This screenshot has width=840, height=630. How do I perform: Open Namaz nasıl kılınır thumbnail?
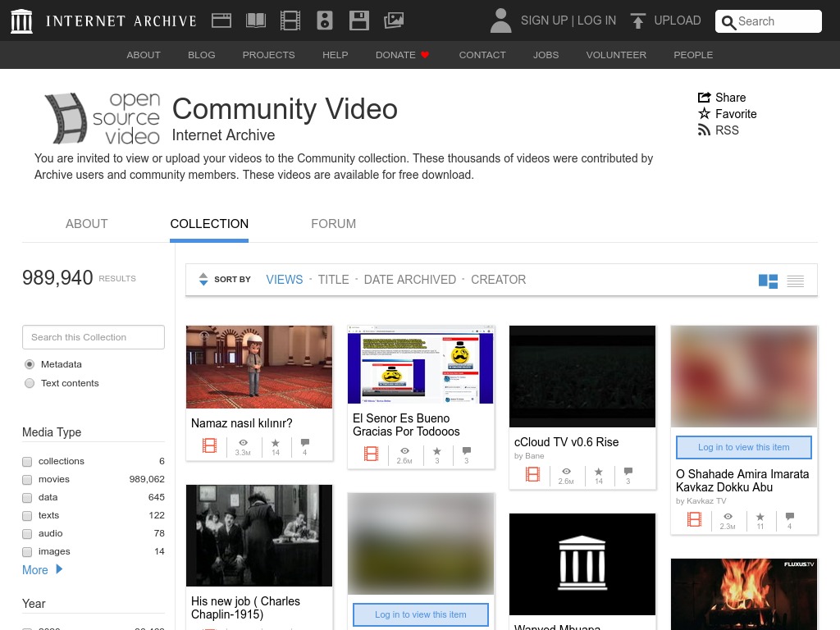click(x=259, y=367)
